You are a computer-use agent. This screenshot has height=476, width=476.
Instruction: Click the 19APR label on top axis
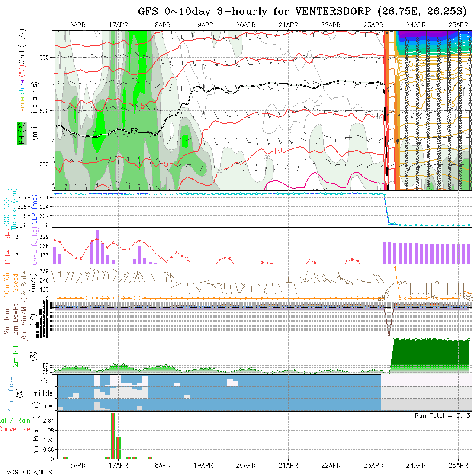pos(203,25)
